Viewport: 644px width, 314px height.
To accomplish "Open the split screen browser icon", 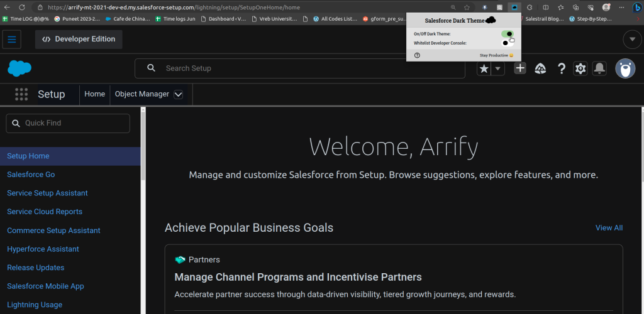I will pyautogui.click(x=546, y=8).
